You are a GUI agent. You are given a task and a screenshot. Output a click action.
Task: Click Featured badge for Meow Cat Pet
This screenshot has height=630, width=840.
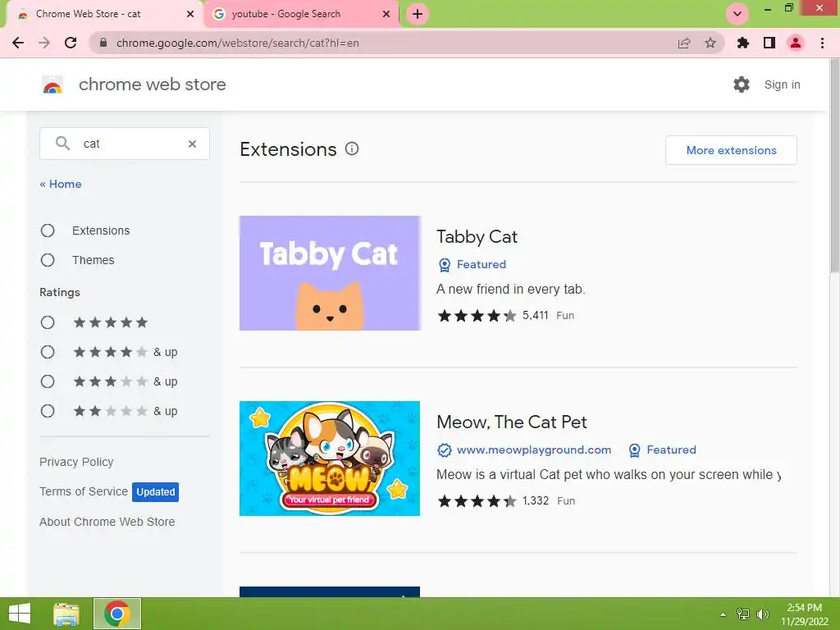(x=662, y=450)
